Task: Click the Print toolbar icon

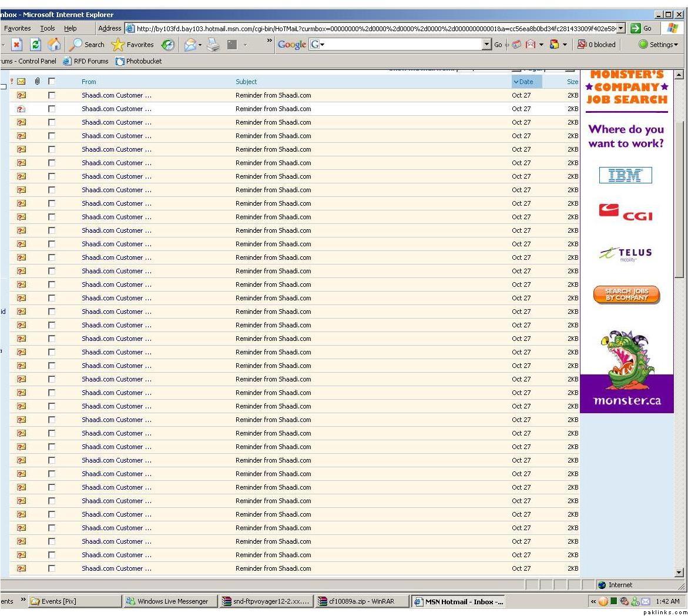Action: [213, 45]
